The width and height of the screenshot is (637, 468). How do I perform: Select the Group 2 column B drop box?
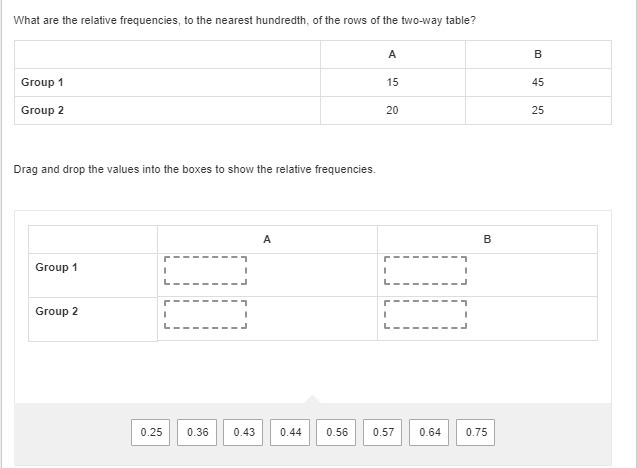(x=425, y=315)
